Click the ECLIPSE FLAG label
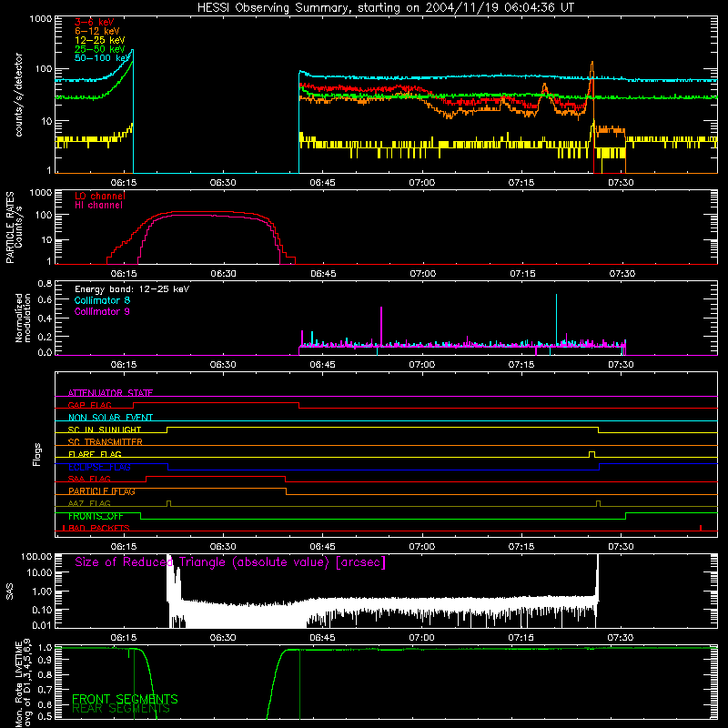 point(99,467)
